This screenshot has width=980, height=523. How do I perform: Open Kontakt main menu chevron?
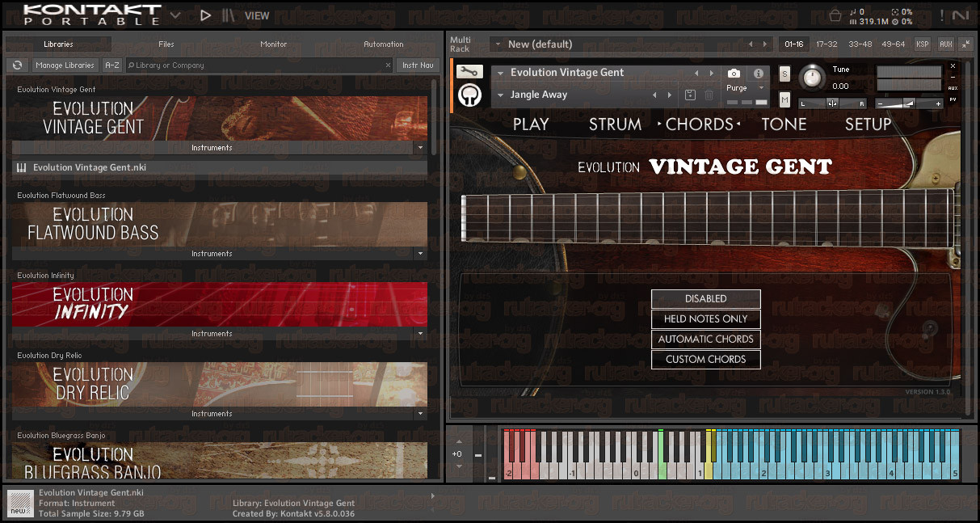pos(175,14)
